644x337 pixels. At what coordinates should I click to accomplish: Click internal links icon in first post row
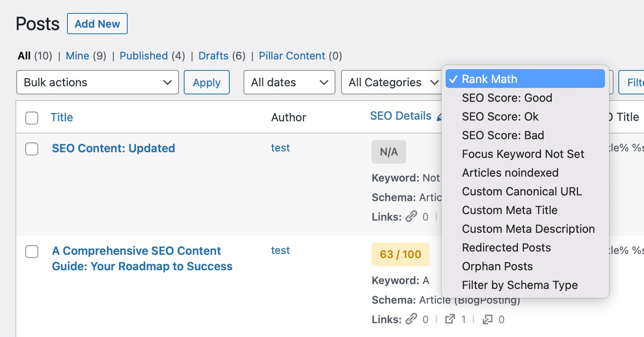click(411, 216)
